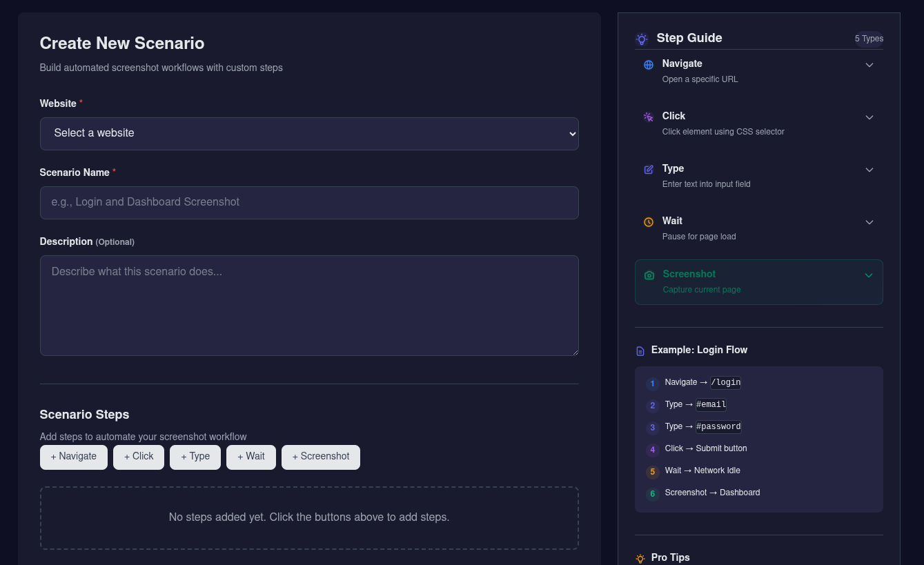Click the lightbulb icon next to Step Guide
Screen dimensions: 924x565
pyautogui.click(x=642, y=39)
